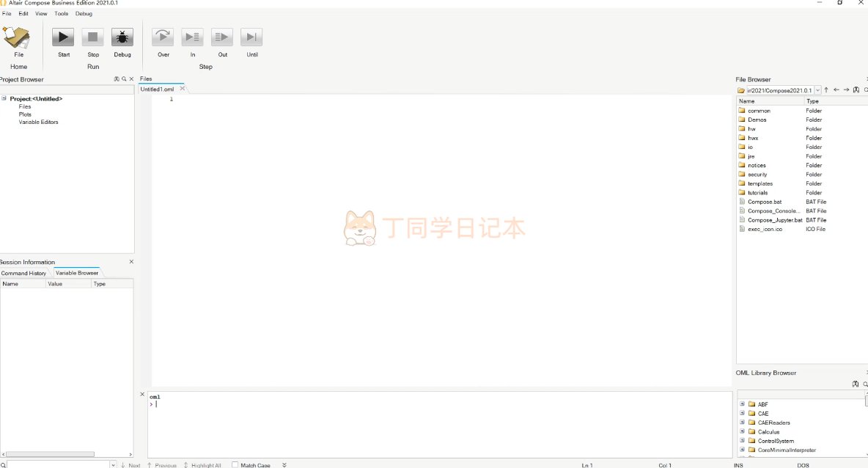Navigate back in File Browser
Image resolution: width=868 pixels, height=468 pixels.
[836, 89]
